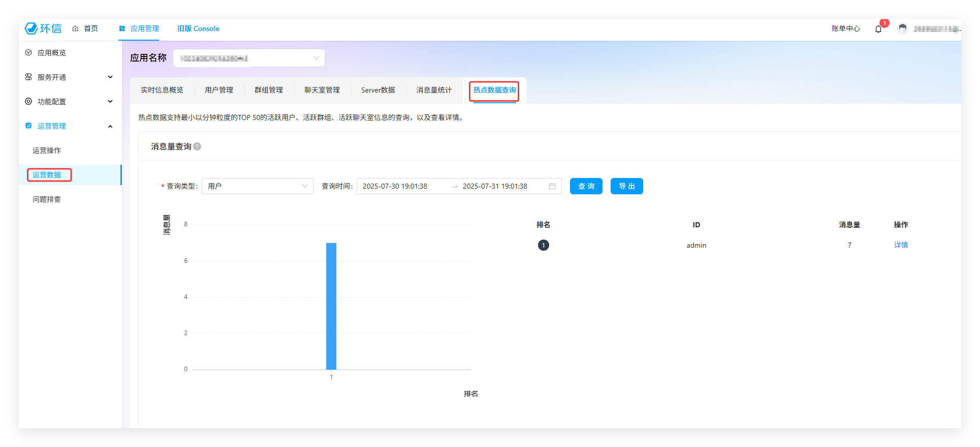Click the user avatar icon
The image size is (980, 447).
tap(902, 29)
